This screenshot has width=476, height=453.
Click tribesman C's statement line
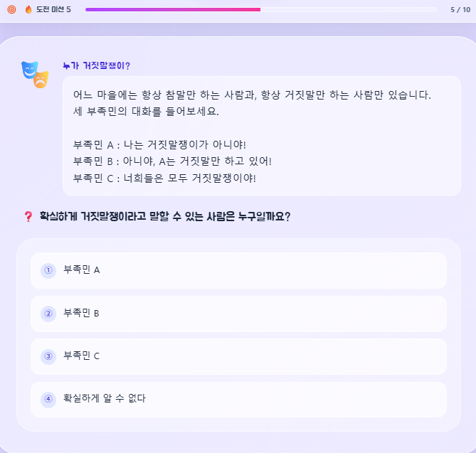pyautogui.click(x=164, y=178)
